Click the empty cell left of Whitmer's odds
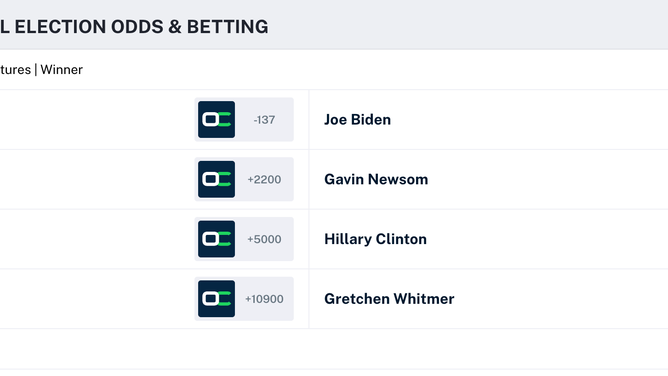This screenshot has width=668, height=376. click(97, 299)
